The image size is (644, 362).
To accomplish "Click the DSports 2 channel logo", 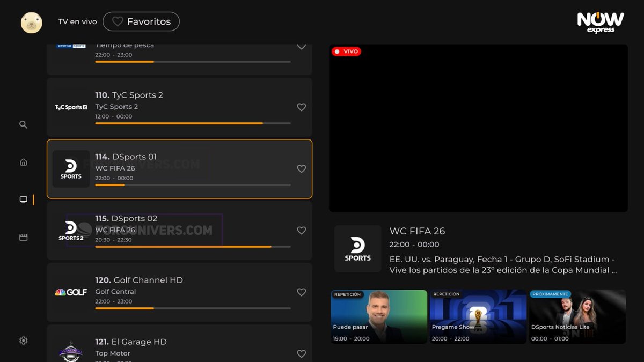I will pos(71,231).
